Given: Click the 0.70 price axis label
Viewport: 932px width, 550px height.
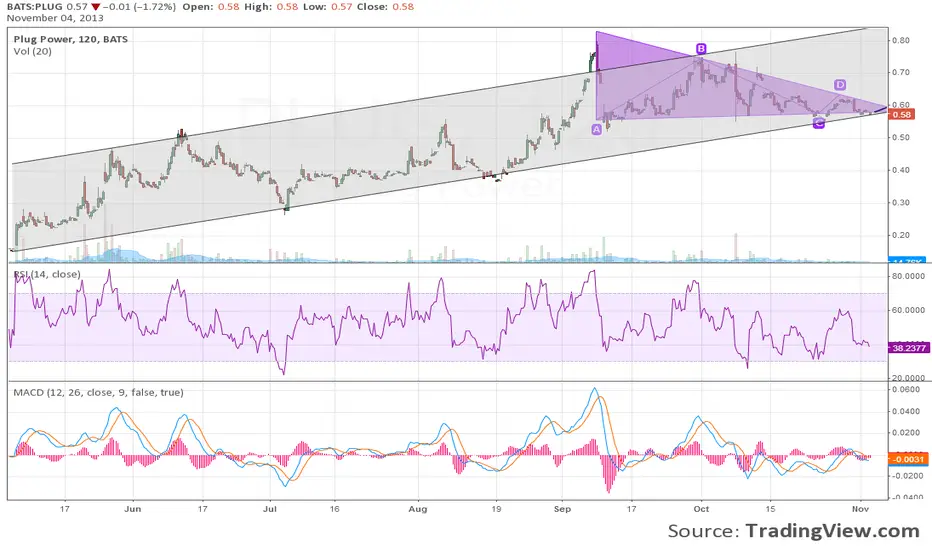Looking at the screenshot, I should (900, 73).
